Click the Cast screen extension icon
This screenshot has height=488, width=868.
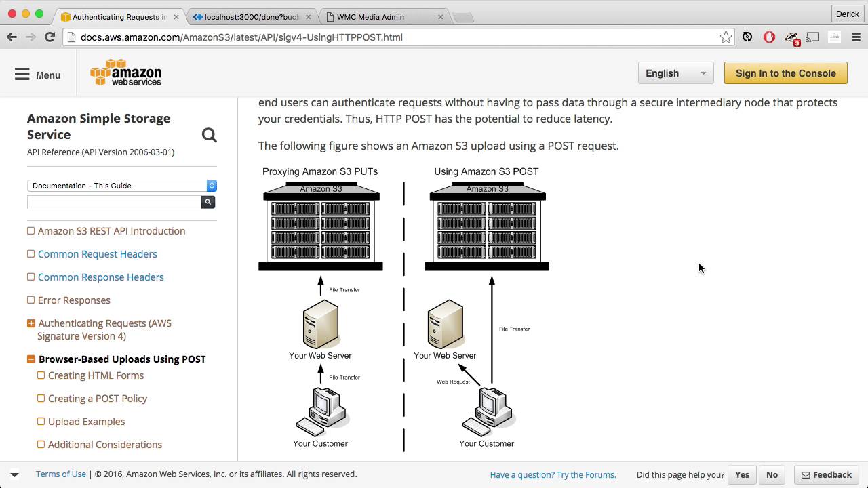pyautogui.click(x=812, y=37)
